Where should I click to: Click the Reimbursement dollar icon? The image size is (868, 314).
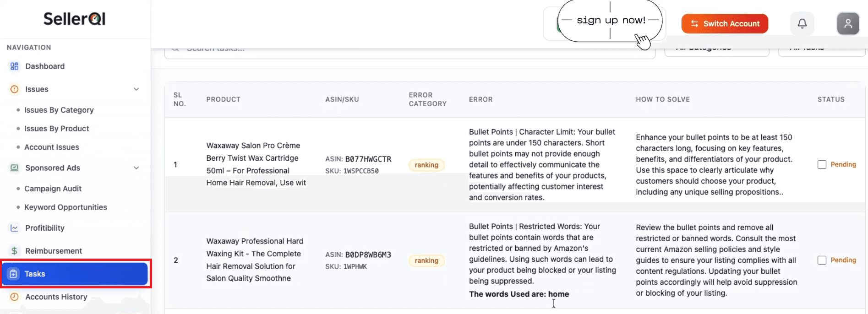[x=15, y=251]
